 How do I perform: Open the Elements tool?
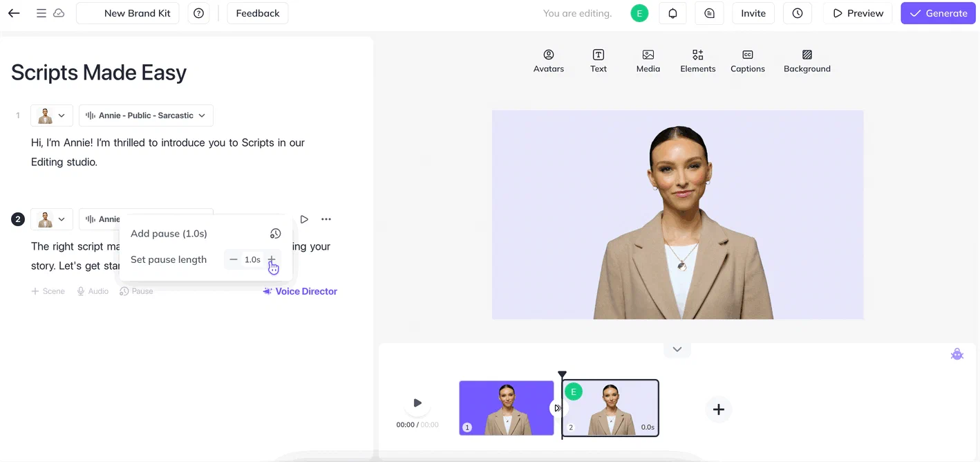pyautogui.click(x=698, y=61)
